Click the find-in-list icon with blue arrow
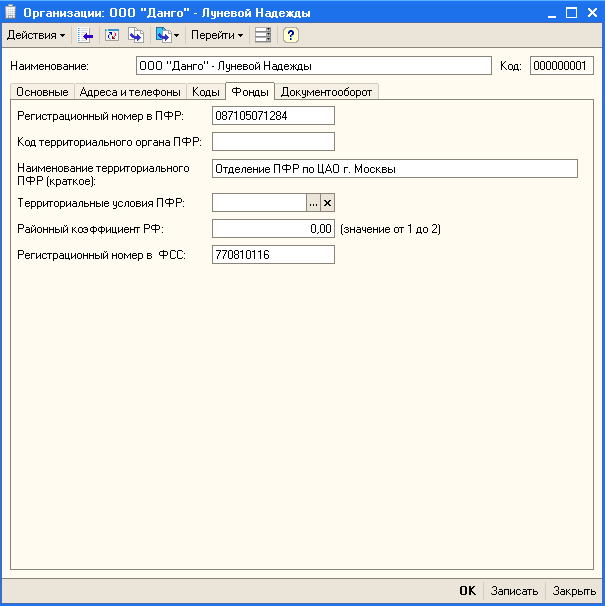Screen dimensions: 605x606 coord(85,35)
